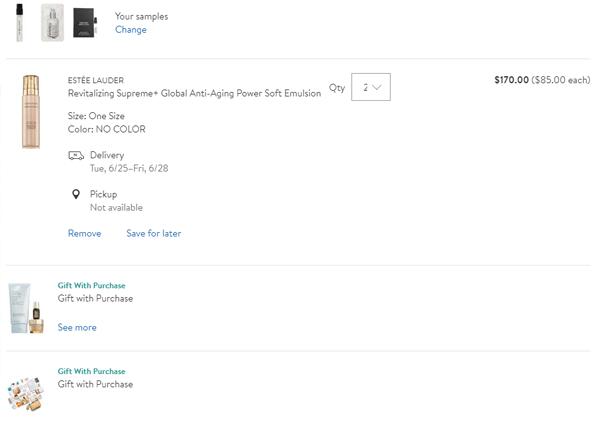The width and height of the screenshot is (594, 428).
Task: Click the delivery truck icon
Action: click(76, 155)
